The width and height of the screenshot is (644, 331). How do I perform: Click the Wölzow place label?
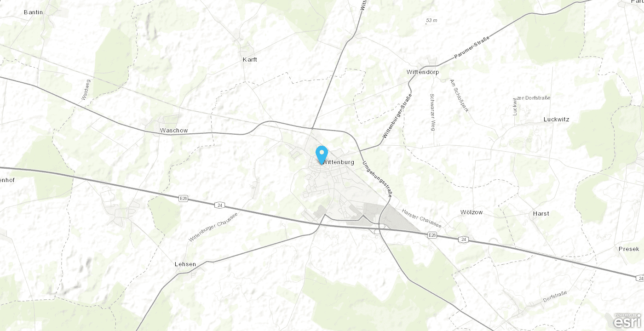pos(471,212)
